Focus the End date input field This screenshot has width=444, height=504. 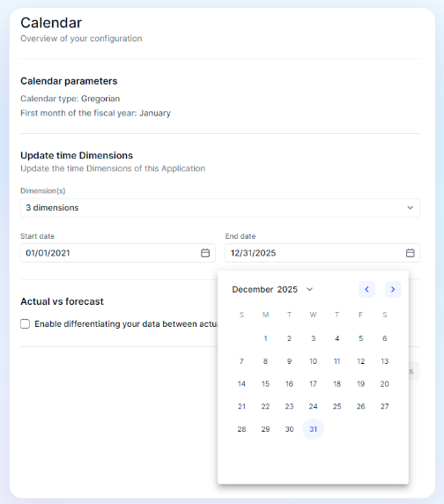(322, 253)
